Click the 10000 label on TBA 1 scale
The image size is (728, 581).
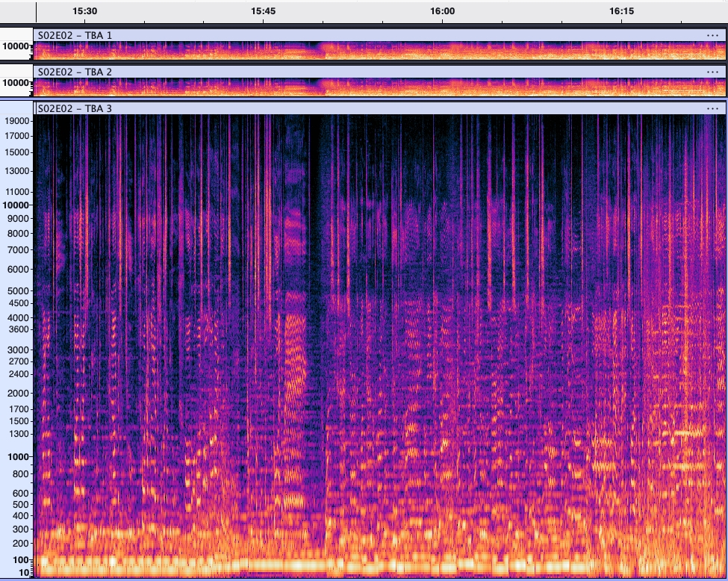point(16,46)
